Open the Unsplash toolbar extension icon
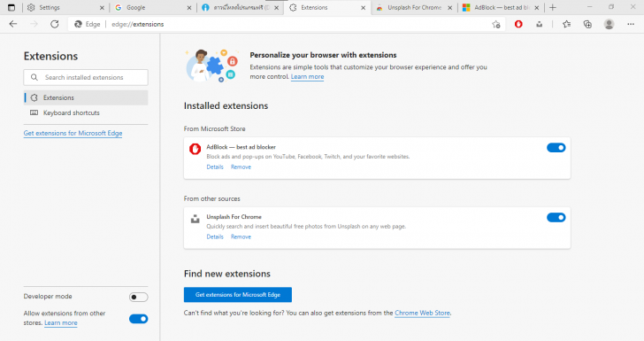Image resolution: width=644 pixels, height=341 pixels. [540, 24]
